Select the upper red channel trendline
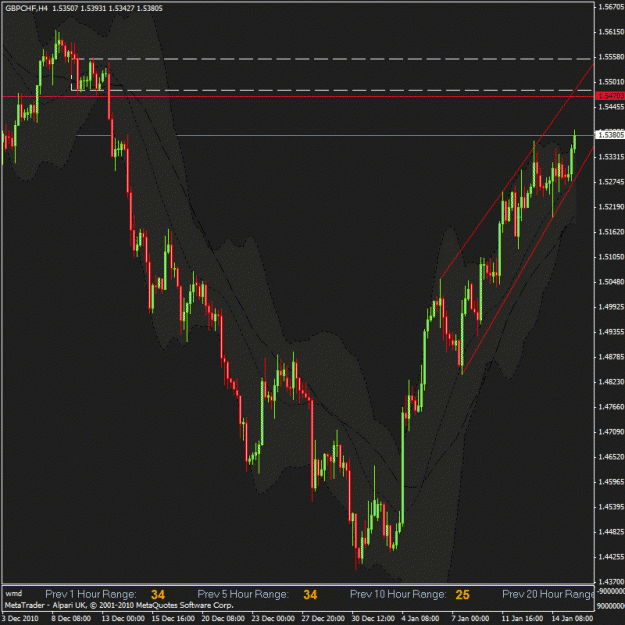625x625 pixels. (x=517, y=171)
